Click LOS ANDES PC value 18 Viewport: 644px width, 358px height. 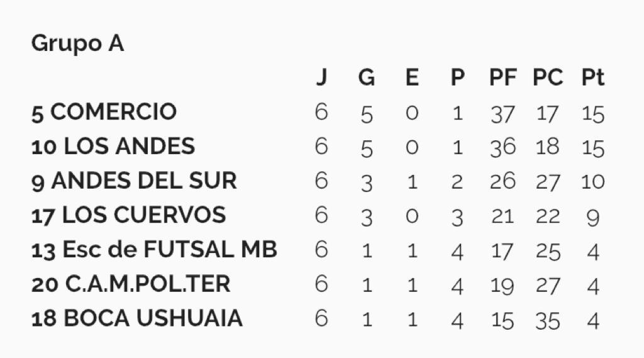point(548,147)
